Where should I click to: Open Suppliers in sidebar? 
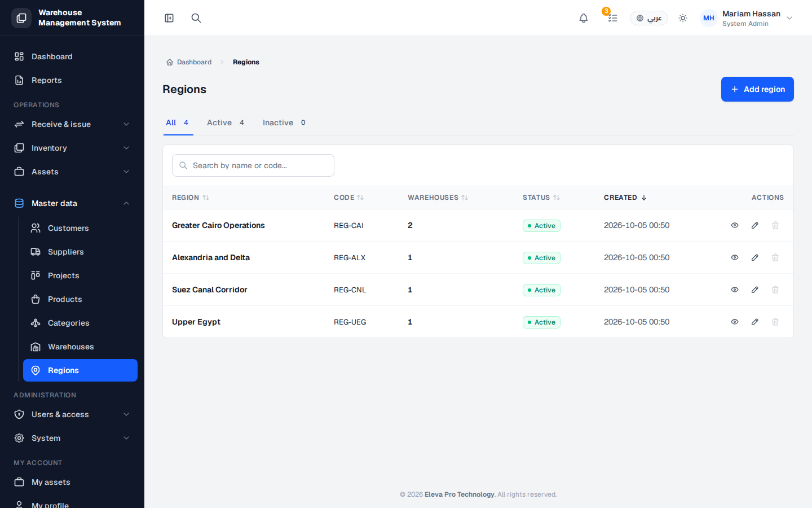[80, 252]
